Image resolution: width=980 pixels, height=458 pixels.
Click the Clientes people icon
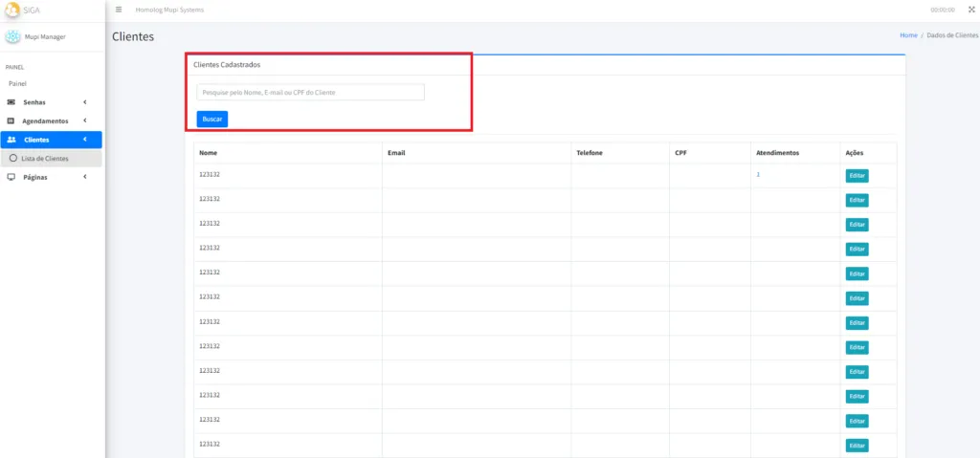(x=11, y=140)
